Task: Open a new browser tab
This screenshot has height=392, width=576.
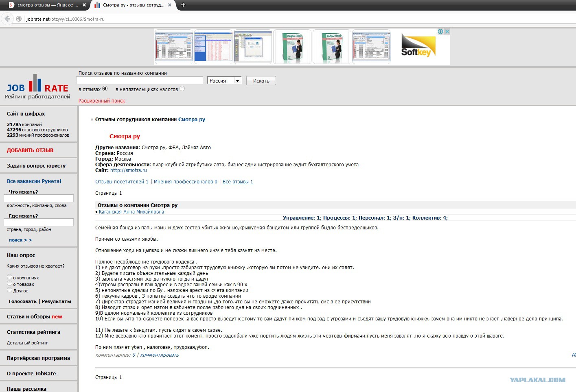Action: (x=183, y=5)
